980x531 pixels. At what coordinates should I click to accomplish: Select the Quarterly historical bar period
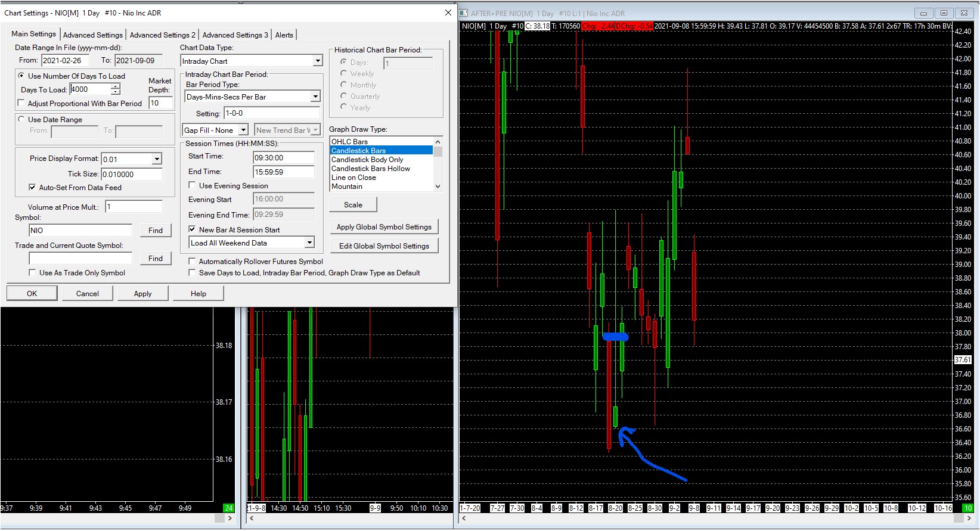(343, 96)
